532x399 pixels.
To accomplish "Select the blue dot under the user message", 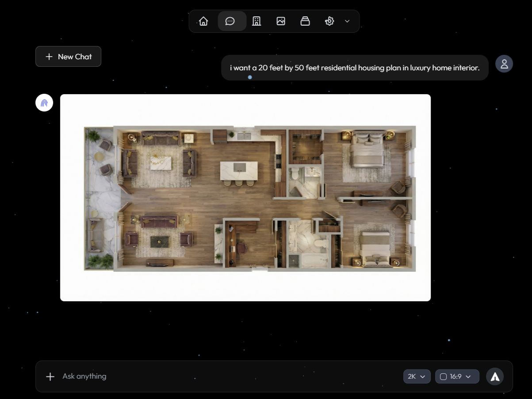I will click(249, 77).
